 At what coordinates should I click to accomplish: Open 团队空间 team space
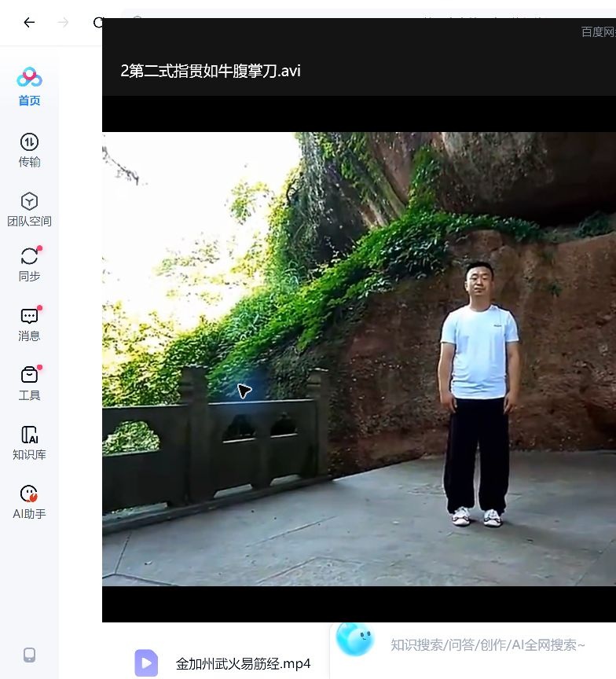[29, 210]
